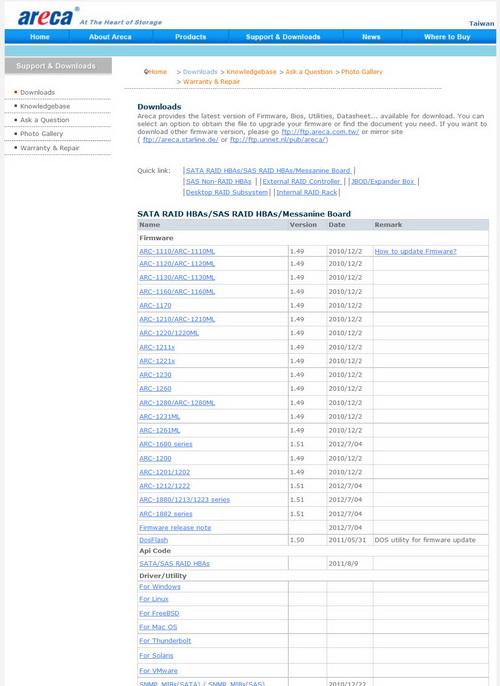Image resolution: width=500 pixels, height=686 pixels.
Task: Jump to JBOD/Expander Box quick link
Action: pos(383,182)
